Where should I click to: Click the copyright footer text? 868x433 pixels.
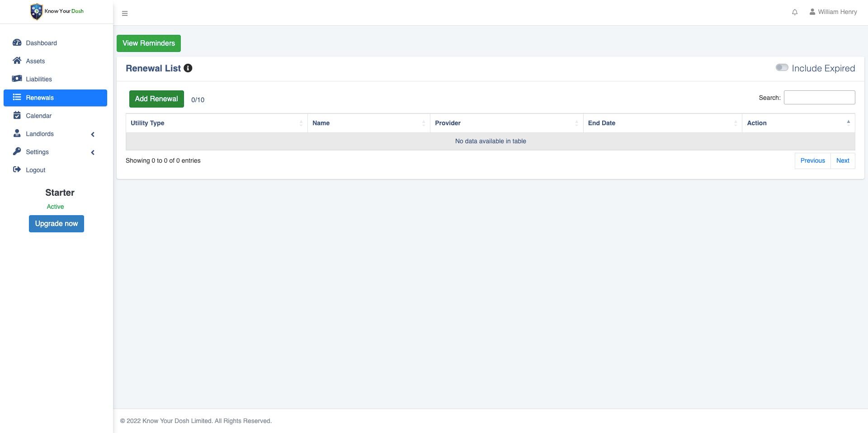pos(196,421)
